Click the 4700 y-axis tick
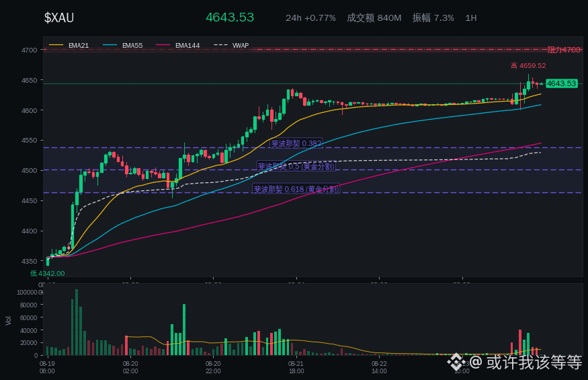Image resolution: width=588 pixels, height=380 pixels. [x=30, y=50]
